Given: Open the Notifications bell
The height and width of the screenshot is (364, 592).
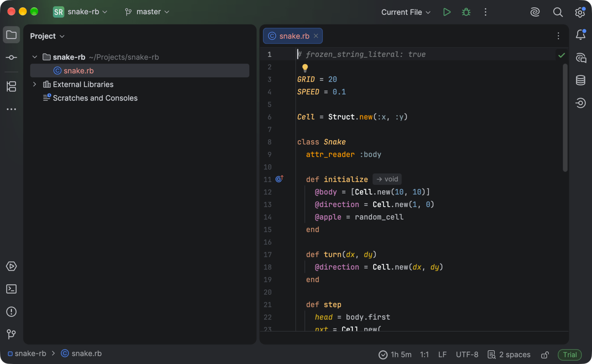Looking at the screenshot, I should 581,35.
